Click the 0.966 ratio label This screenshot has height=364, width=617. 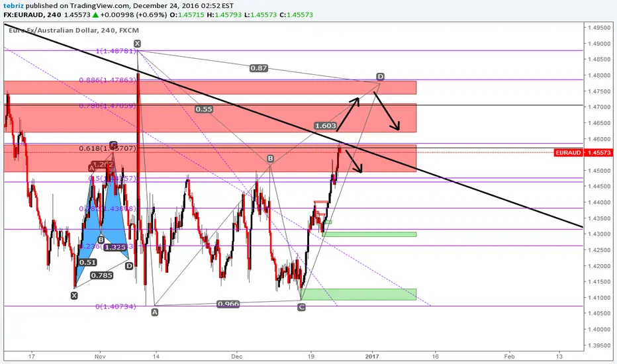point(228,304)
